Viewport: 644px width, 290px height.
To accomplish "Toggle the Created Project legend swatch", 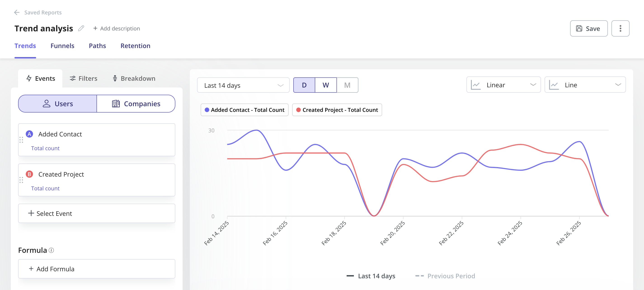I will [299, 110].
